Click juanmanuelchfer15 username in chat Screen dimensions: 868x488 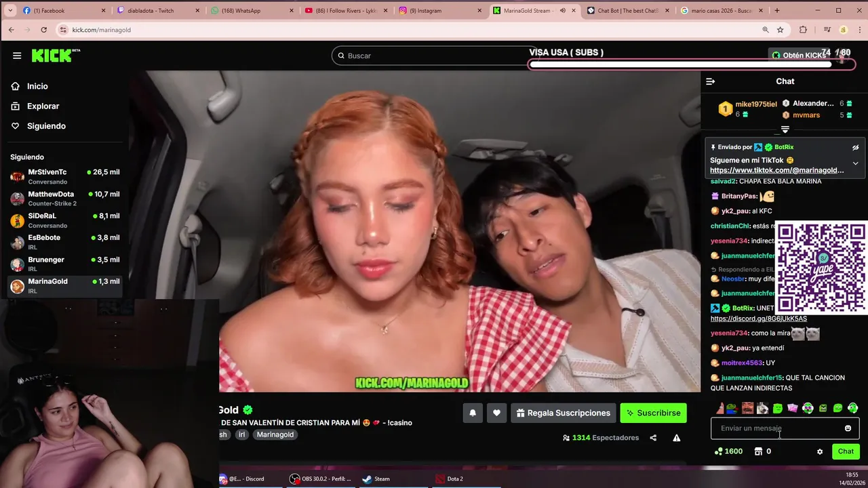coord(751,378)
